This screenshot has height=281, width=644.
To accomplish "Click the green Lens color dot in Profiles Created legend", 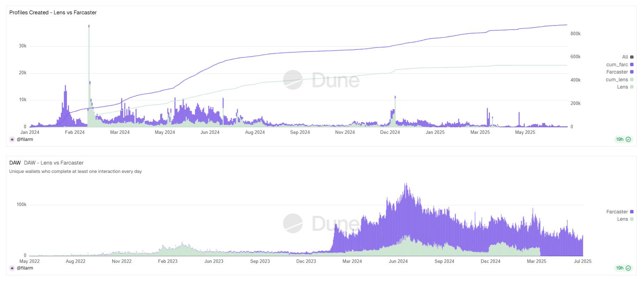I will pyautogui.click(x=632, y=87).
